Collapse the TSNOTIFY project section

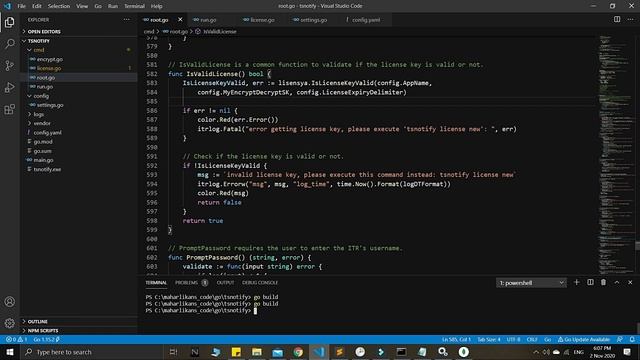[x=39, y=41]
